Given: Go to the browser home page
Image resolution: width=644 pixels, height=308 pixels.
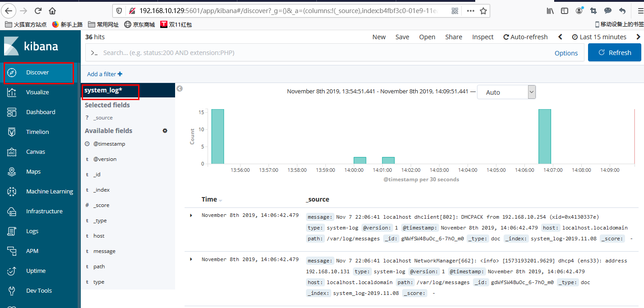Looking at the screenshot, I should [52, 11].
